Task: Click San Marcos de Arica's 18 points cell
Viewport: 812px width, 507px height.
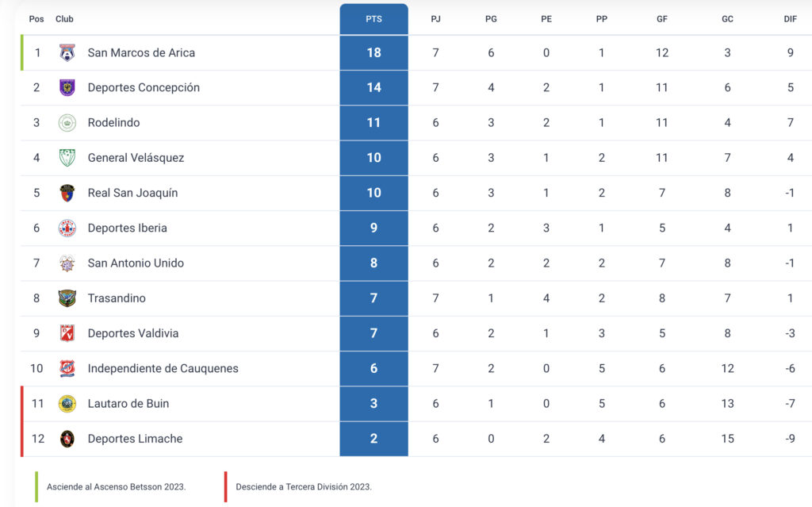Action: point(373,53)
